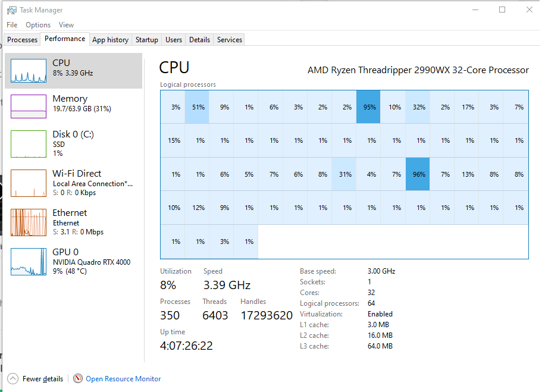Click the Virtualization Enabled value

380,314
